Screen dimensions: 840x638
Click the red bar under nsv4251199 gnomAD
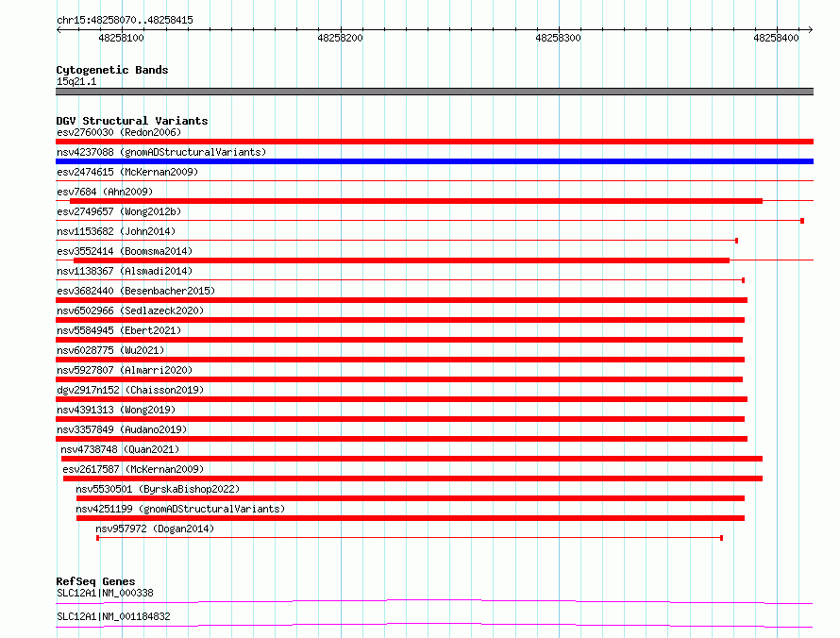pos(411,518)
